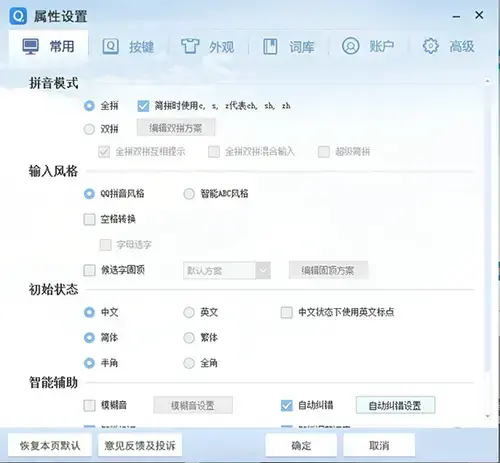Toggle 全拼双拼混合输入 checkbox
500x463 pixels.
[x=214, y=152]
